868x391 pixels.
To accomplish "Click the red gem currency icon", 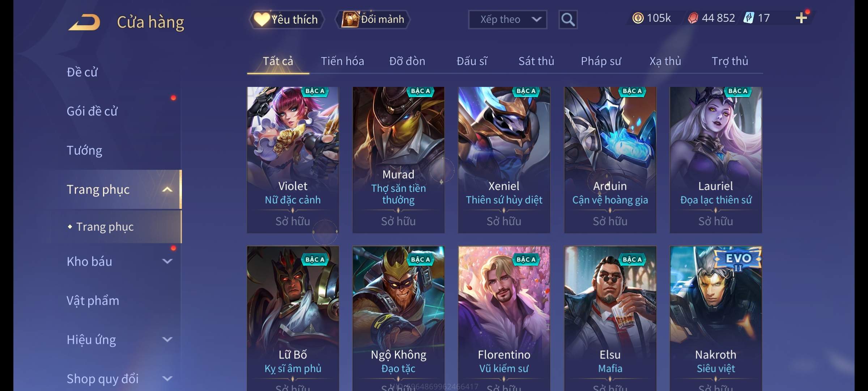I will pyautogui.click(x=693, y=18).
